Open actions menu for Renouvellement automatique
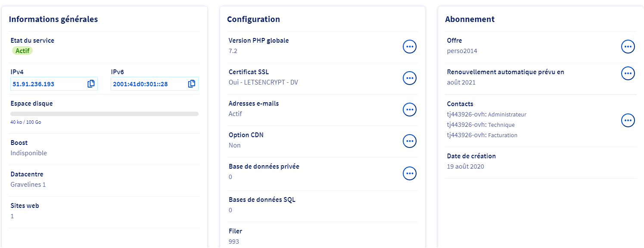 [x=628, y=73]
